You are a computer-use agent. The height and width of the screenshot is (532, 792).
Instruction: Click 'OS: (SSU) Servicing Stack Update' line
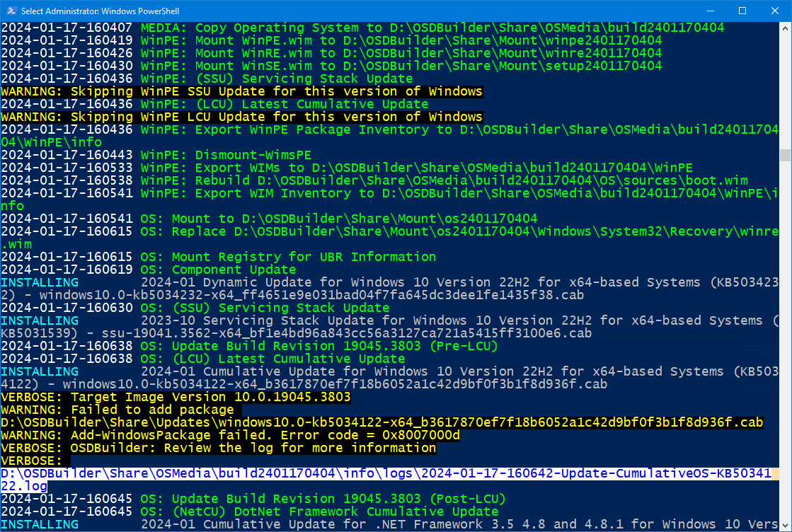pos(195,308)
